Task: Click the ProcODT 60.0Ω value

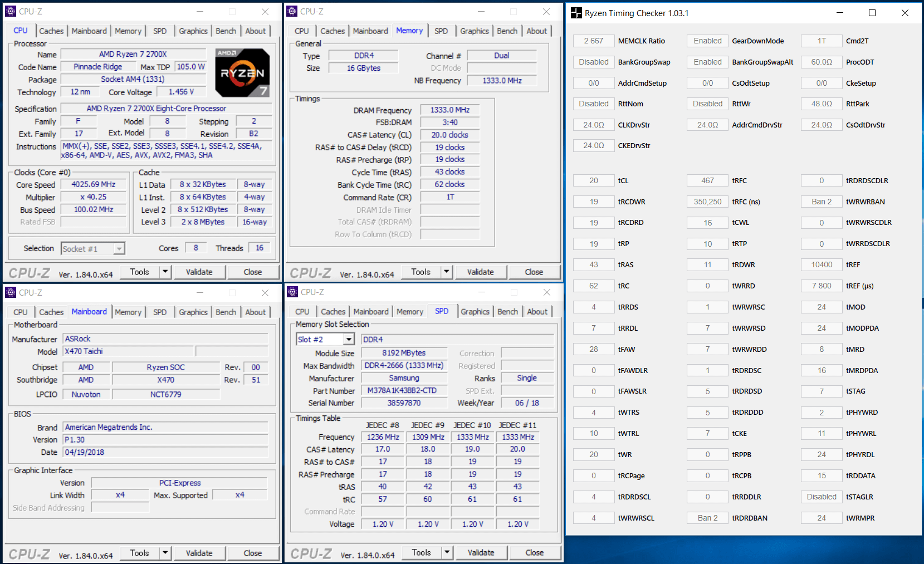Action: click(822, 62)
